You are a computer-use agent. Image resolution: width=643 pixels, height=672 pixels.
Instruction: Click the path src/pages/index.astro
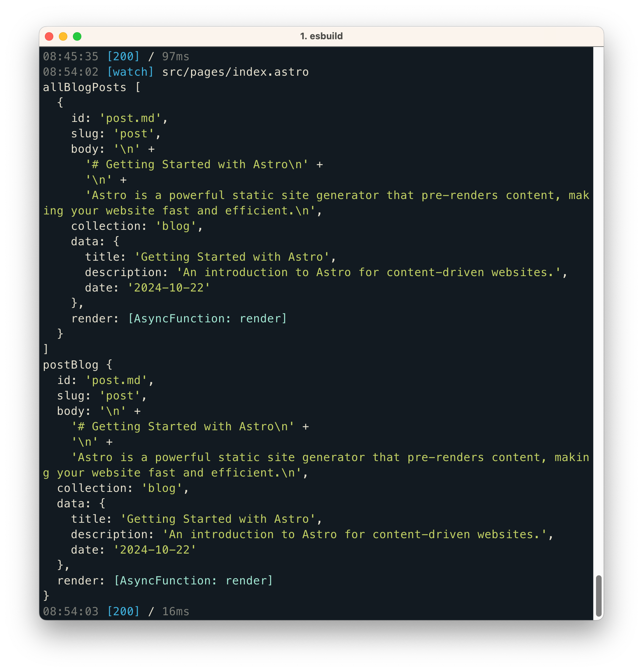pyautogui.click(x=235, y=72)
